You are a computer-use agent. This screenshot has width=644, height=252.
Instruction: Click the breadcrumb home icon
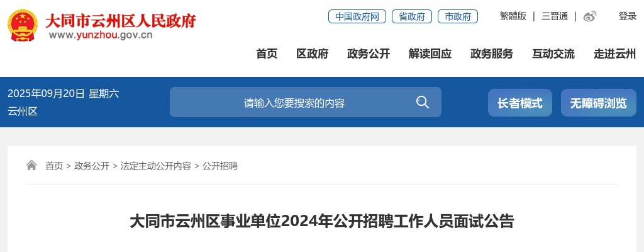[x=31, y=166]
